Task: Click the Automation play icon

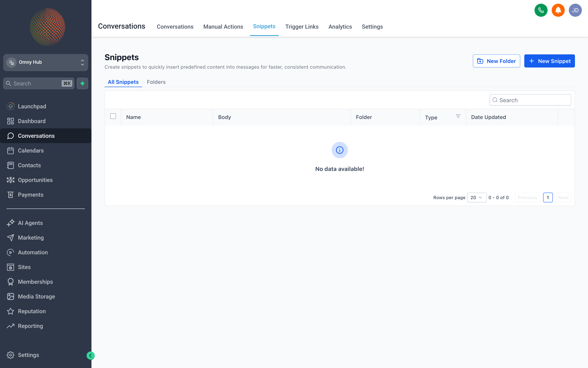Action: [x=10, y=252]
